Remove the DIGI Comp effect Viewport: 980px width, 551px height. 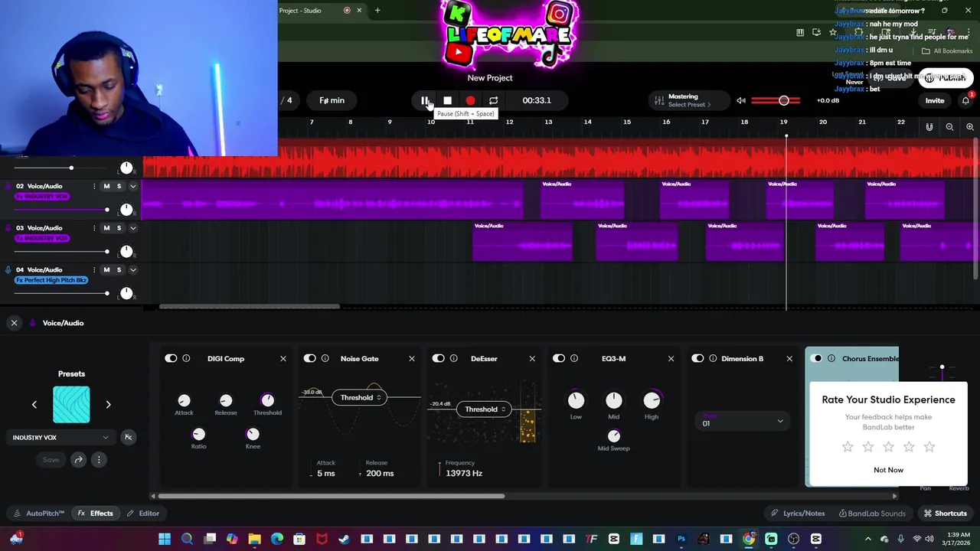click(283, 358)
